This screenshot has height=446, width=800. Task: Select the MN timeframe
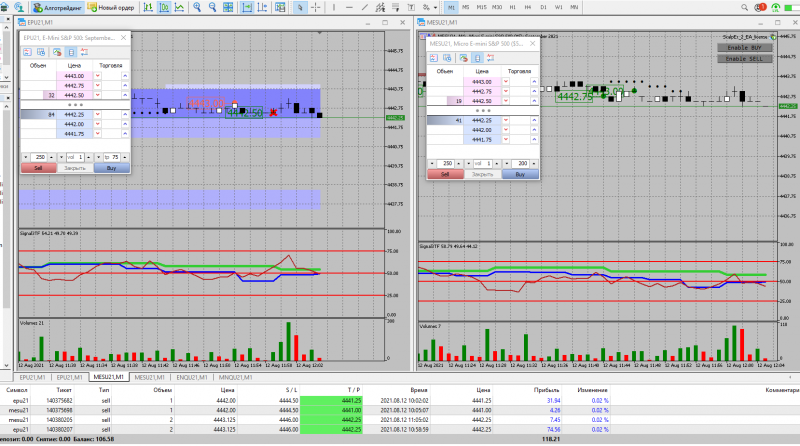pos(574,8)
